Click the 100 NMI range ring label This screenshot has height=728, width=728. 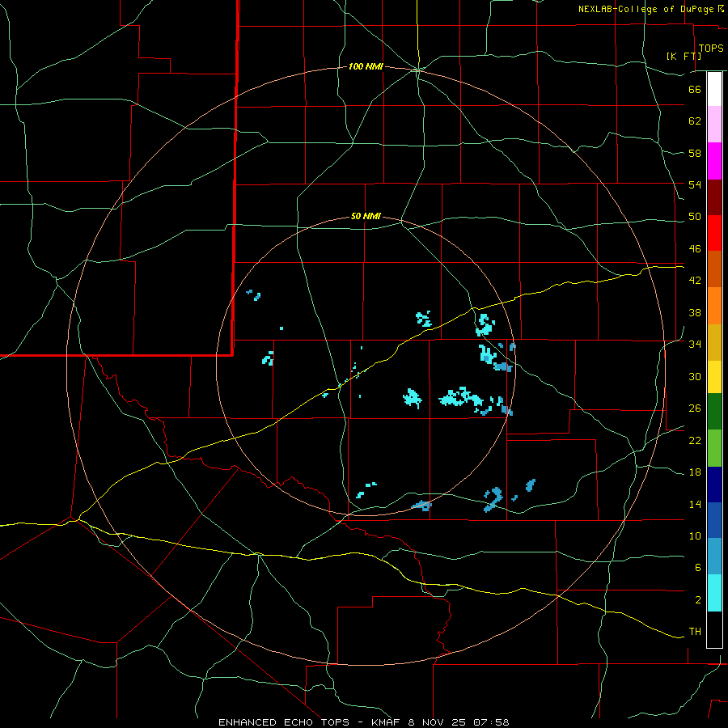pyautogui.click(x=365, y=66)
